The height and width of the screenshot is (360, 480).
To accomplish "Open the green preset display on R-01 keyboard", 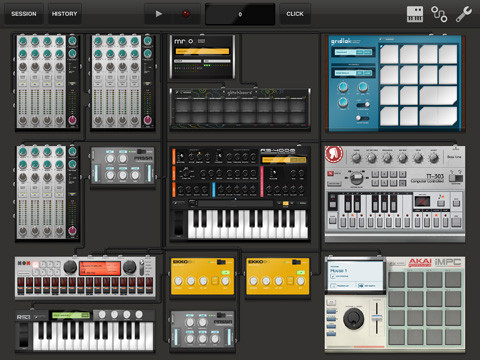I will 70,315.
